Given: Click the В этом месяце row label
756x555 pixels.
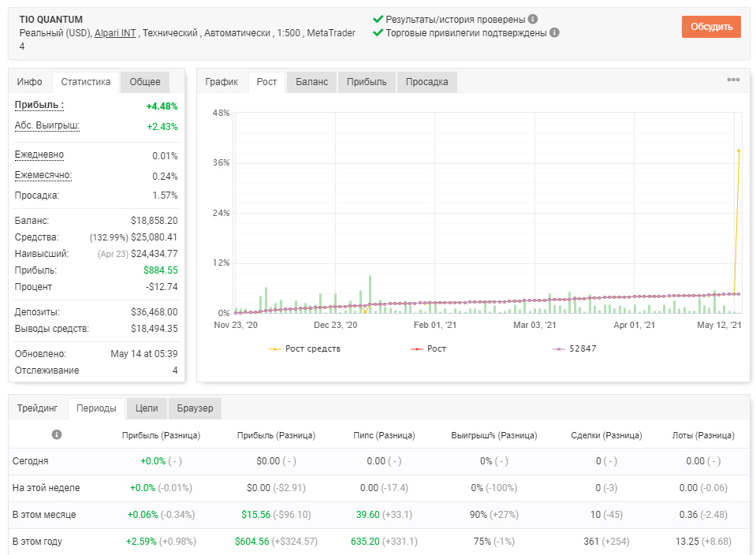Looking at the screenshot, I should pos(44,515).
